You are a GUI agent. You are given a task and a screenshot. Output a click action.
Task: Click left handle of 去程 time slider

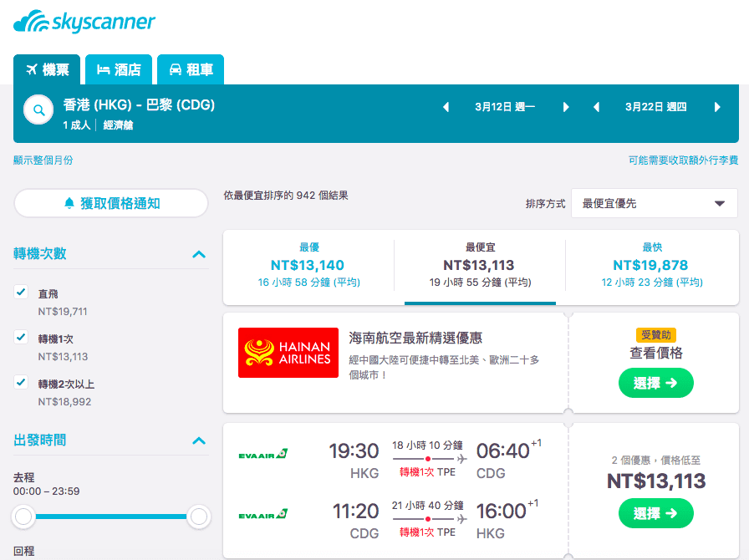(x=23, y=517)
